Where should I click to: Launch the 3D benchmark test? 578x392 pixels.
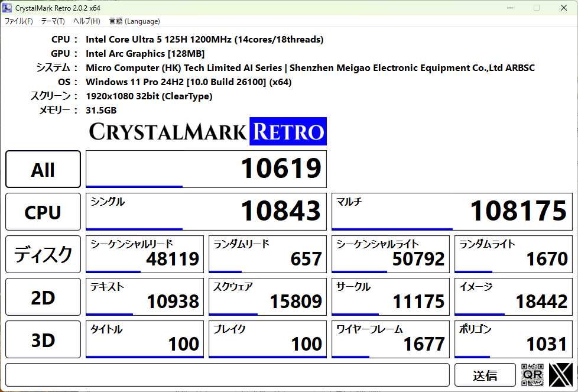[43, 340]
